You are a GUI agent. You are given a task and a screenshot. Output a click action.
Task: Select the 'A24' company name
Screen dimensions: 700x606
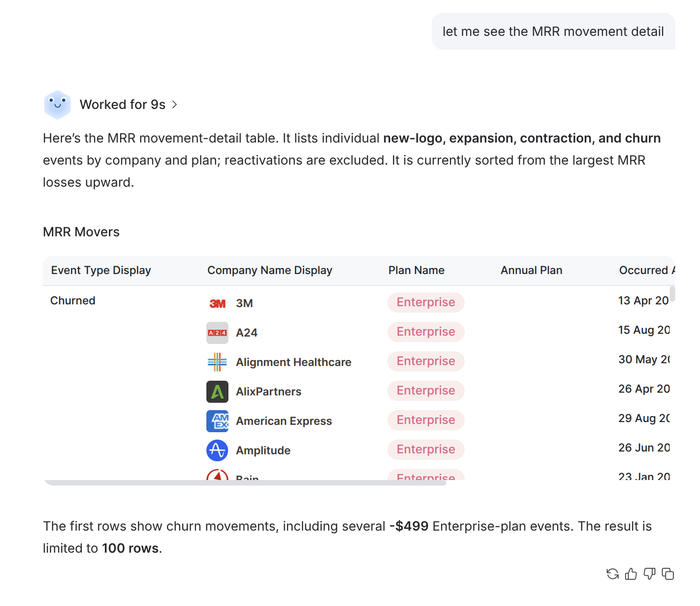[247, 333]
